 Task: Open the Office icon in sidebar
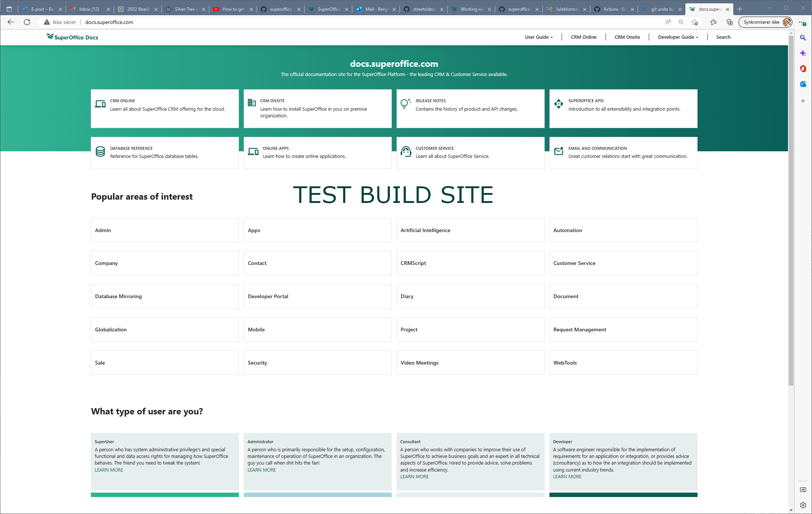(x=803, y=69)
